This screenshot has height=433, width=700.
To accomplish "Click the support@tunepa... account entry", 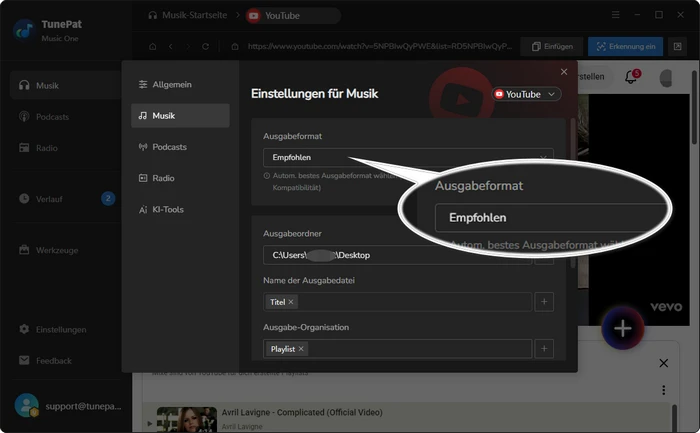I will pos(68,406).
